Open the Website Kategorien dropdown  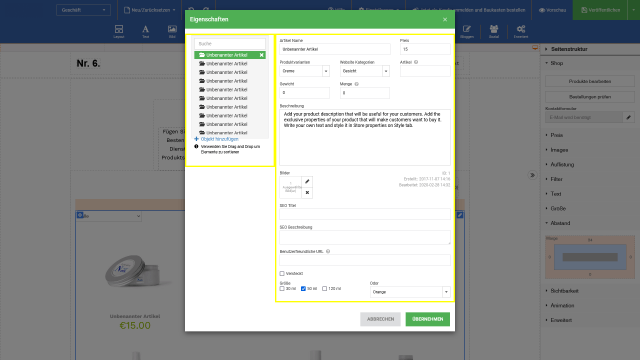[364, 71]
